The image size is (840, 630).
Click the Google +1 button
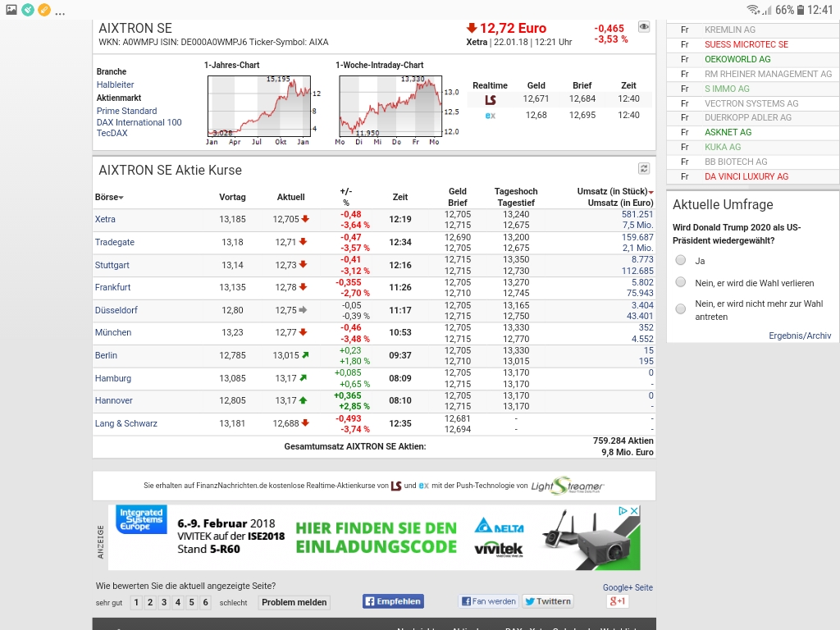click(617, 601)
